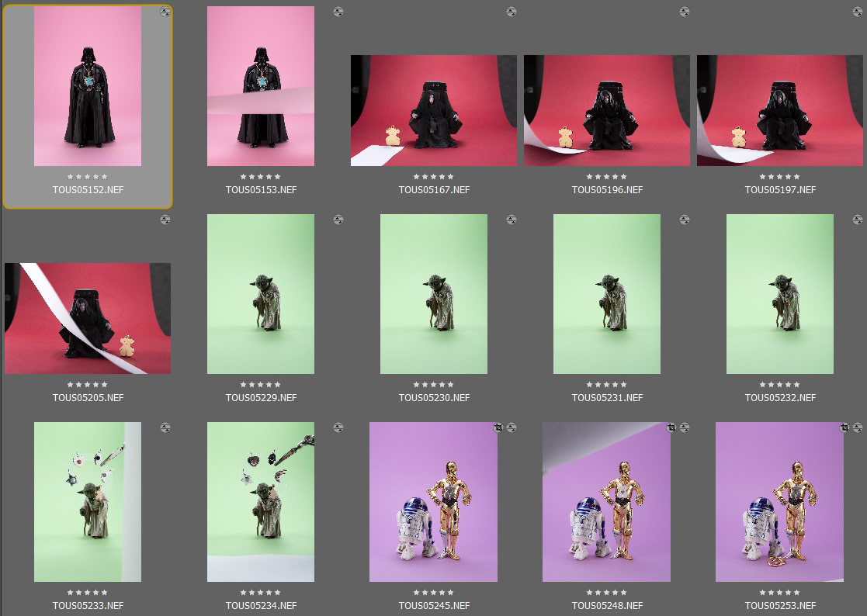Screen dimensions: 867x616
Task: Click the filename TOUS05253.NEF
Action: 780,605
